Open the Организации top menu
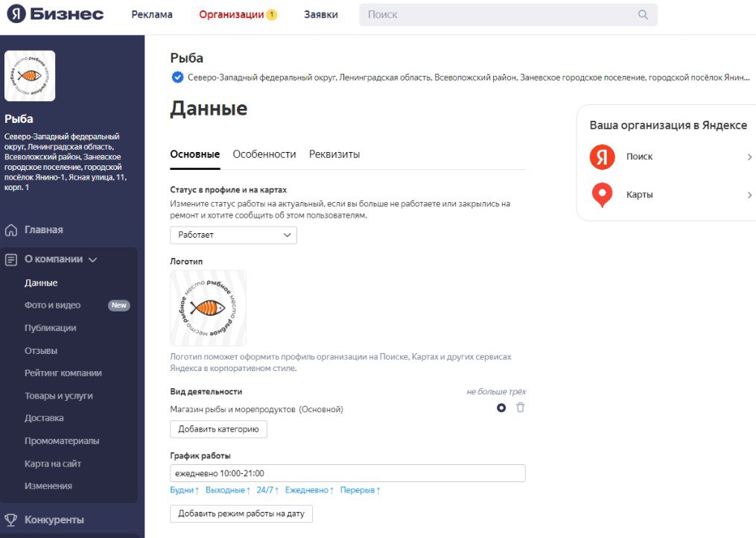756x538 pixels. [x=232, y=14]
